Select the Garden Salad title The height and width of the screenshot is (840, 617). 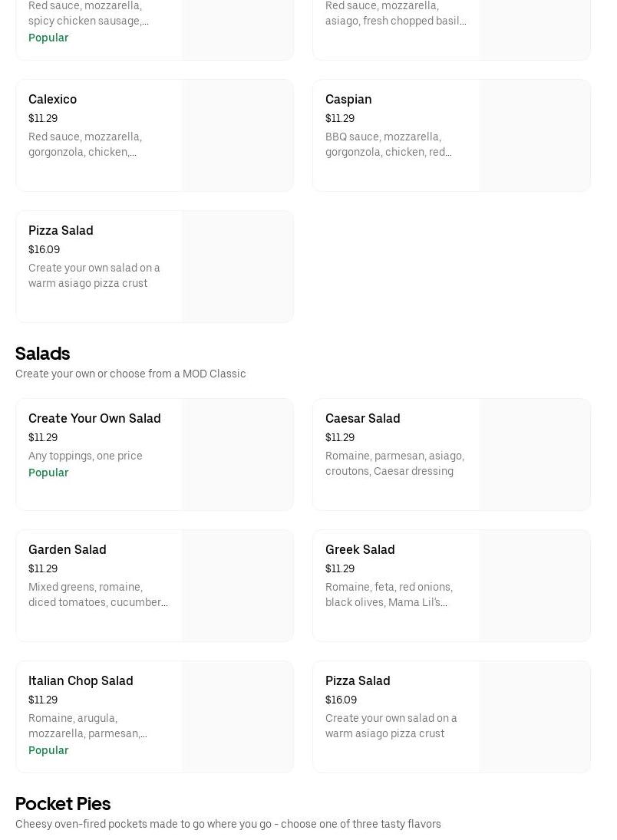tap(67, 549)
